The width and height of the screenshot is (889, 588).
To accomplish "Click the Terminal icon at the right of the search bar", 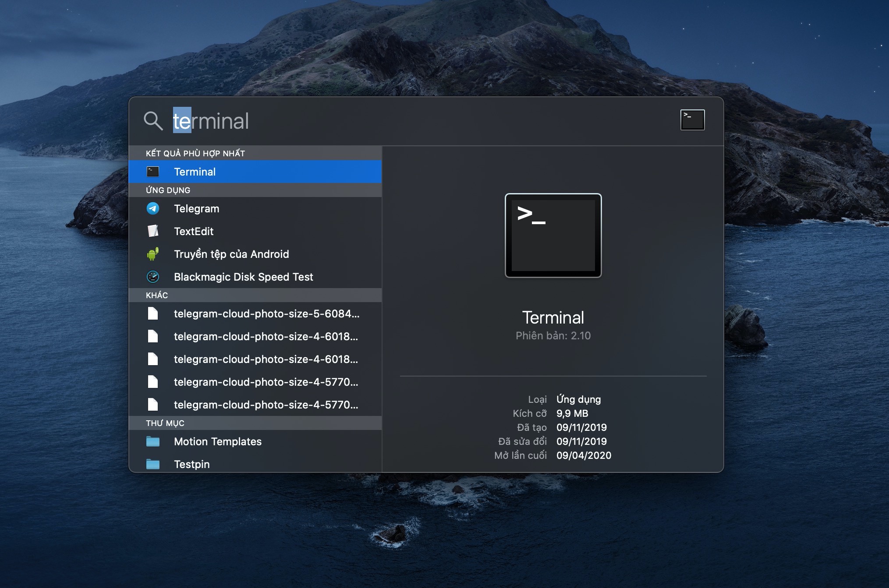I will point(692,120).
